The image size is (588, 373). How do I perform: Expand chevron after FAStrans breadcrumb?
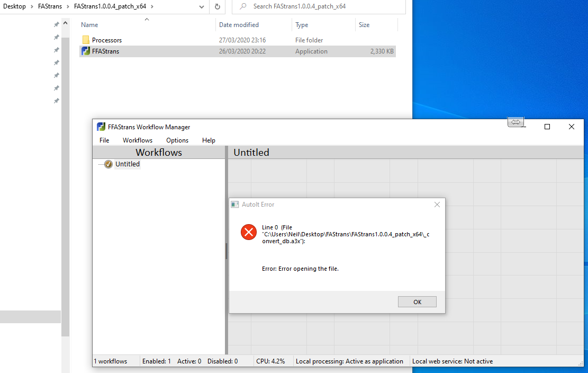pyautogui.click(x=68, y=6)
